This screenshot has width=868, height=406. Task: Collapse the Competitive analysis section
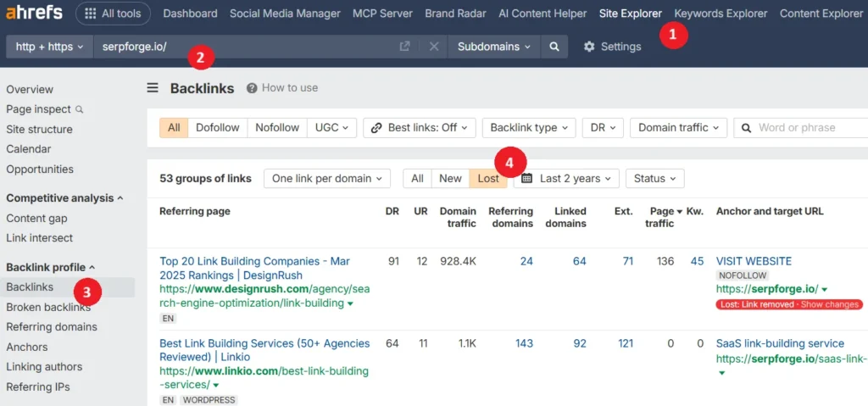pos(64,198)
